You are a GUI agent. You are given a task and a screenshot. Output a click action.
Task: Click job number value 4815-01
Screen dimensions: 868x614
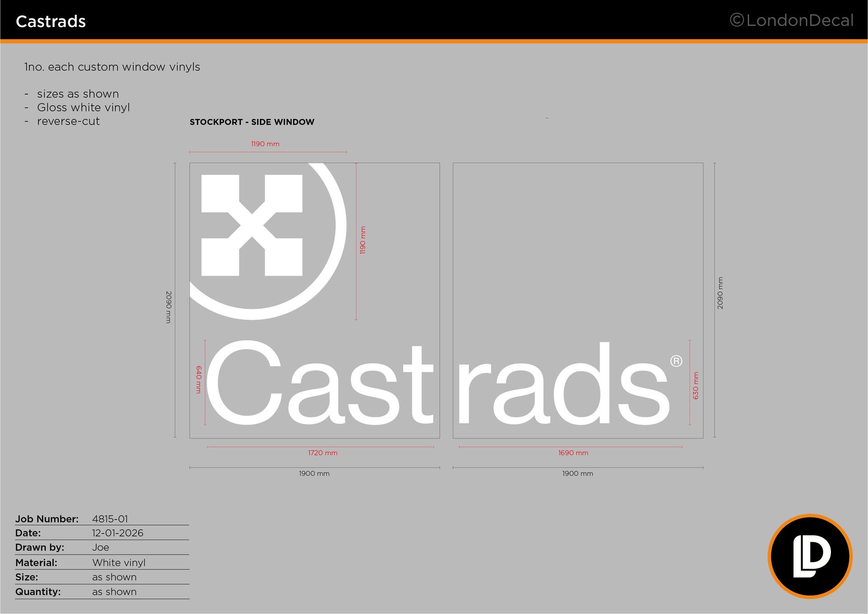[110, 519]
